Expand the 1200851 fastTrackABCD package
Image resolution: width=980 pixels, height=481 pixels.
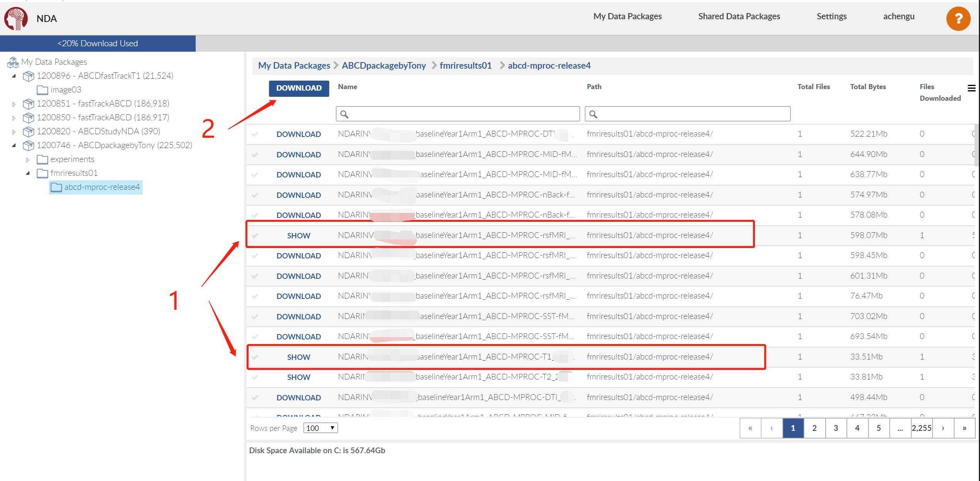(14, 104)
